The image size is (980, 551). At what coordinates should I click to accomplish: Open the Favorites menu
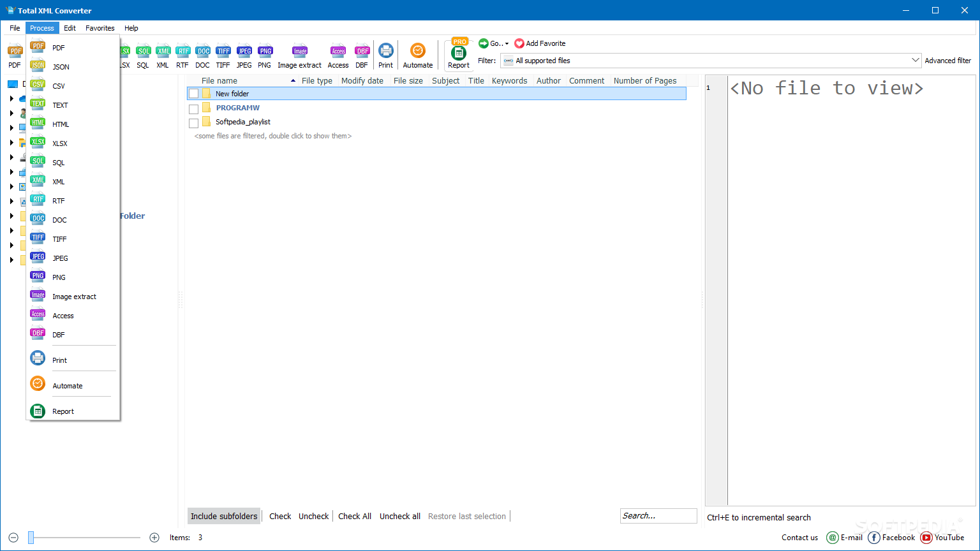coord(100,28)
